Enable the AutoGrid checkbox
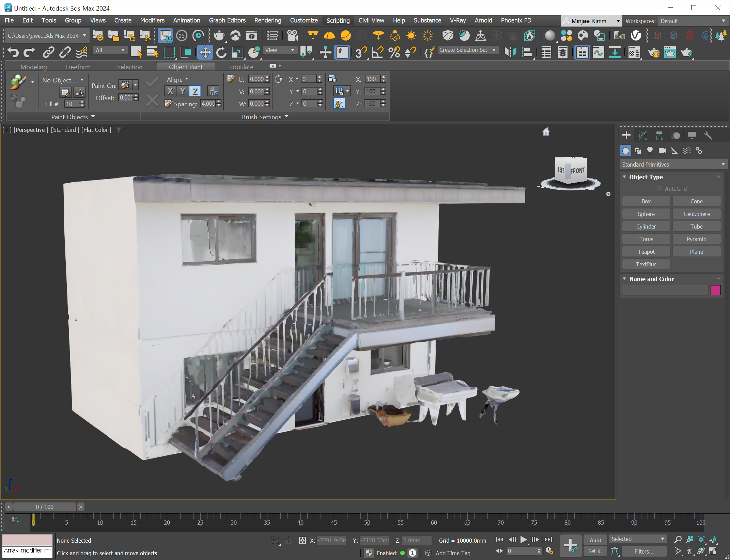This screenshot has height=560, width=730. (x=659, y=188)
